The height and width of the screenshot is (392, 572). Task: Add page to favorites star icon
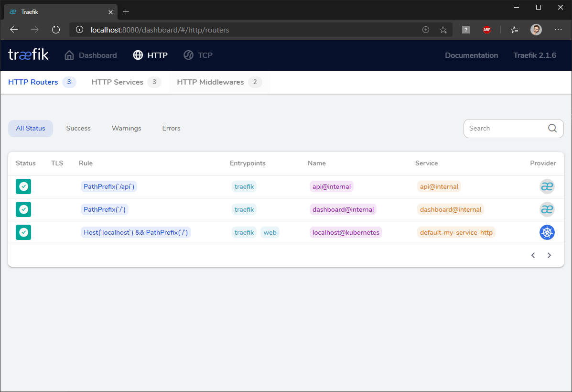point(443,30)
